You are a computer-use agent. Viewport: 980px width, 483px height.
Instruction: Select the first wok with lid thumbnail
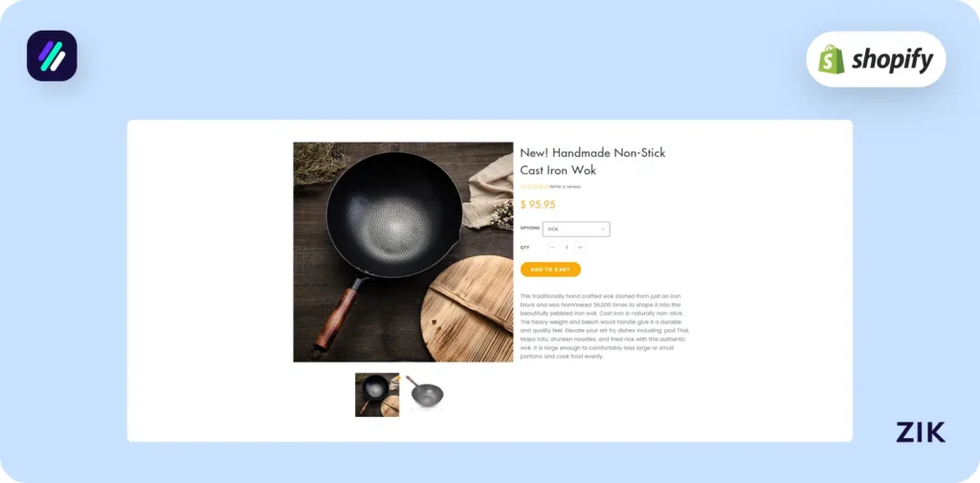(377, 395)
